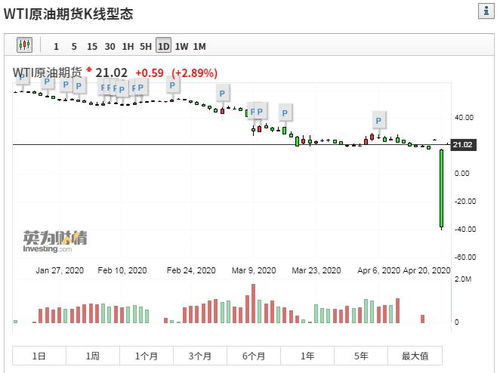The height and width of the screenshot is (373, 500).
Task: Switch range to 最大值
Action: click(415, 356)
